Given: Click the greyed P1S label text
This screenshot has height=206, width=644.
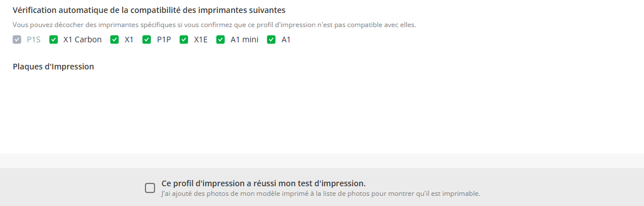Looking at the screenshot, I should click(x=34, y=40).
